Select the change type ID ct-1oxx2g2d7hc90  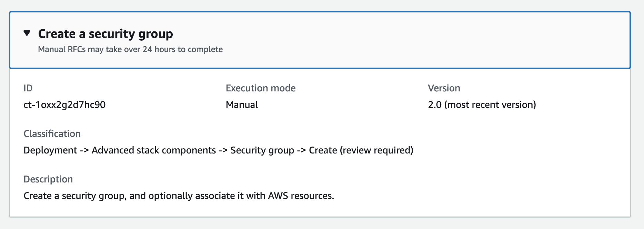tap(64, 105)
